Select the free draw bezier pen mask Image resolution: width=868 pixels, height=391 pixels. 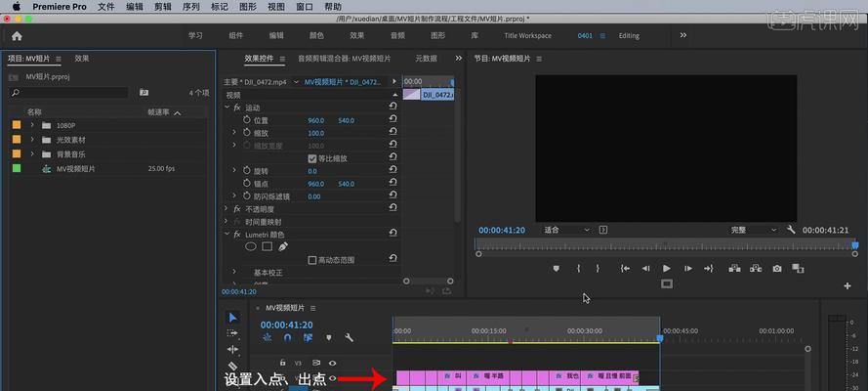click(x=283, y=246)
